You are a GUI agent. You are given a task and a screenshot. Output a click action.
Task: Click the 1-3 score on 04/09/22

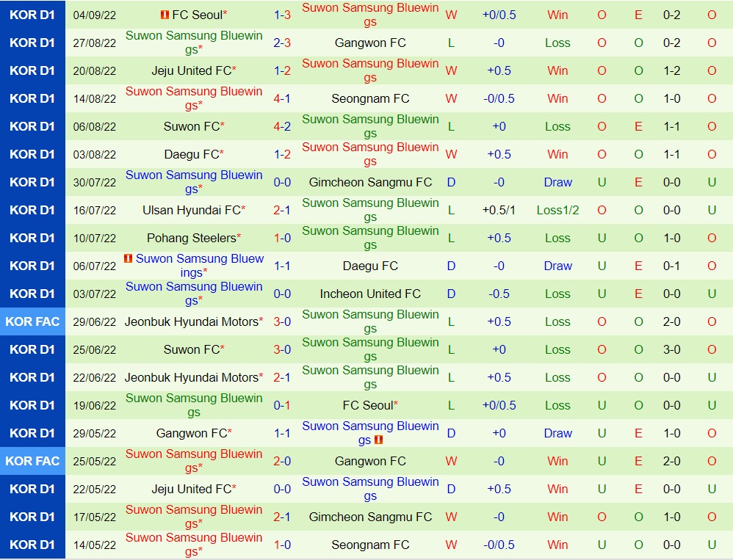tap(282, 15)
